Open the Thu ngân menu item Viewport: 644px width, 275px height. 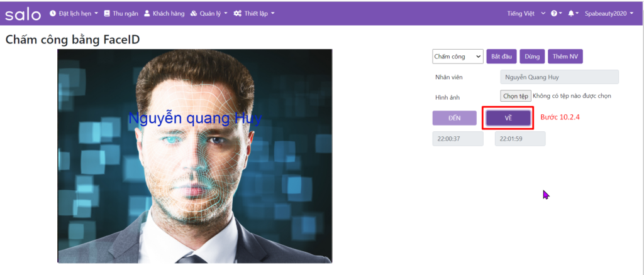pos(121,14)
